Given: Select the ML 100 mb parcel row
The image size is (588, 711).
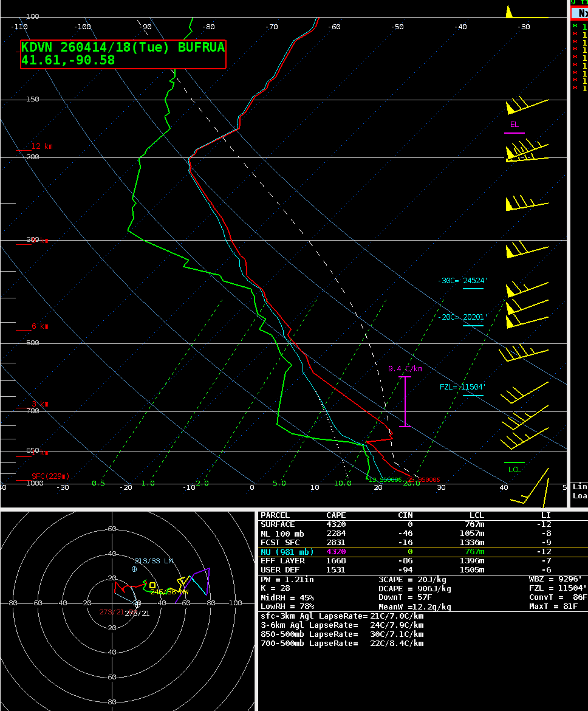Looking at the screenshot, I should pos(423,534).
